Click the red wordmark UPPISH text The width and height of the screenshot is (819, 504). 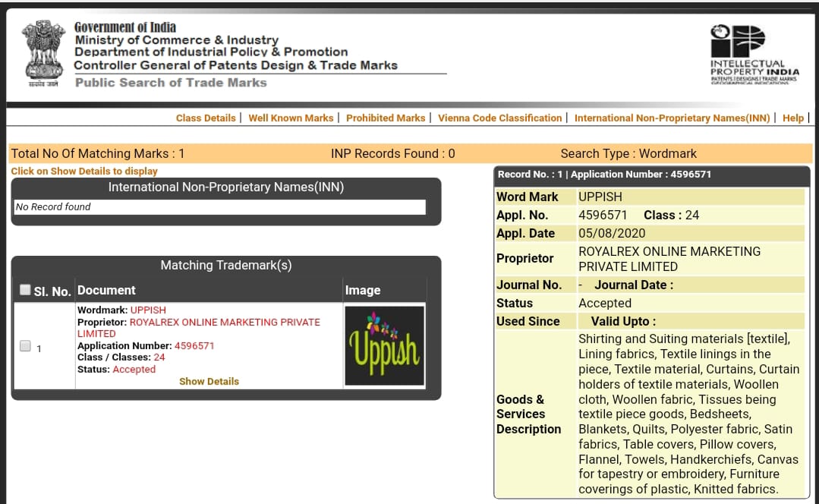coord(148,310)
